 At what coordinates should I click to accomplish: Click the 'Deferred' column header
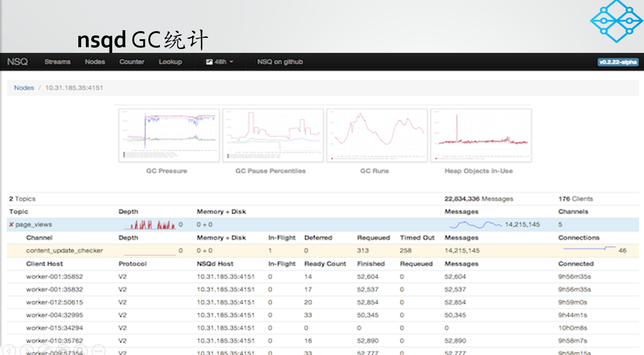click(x=318, y=238)
